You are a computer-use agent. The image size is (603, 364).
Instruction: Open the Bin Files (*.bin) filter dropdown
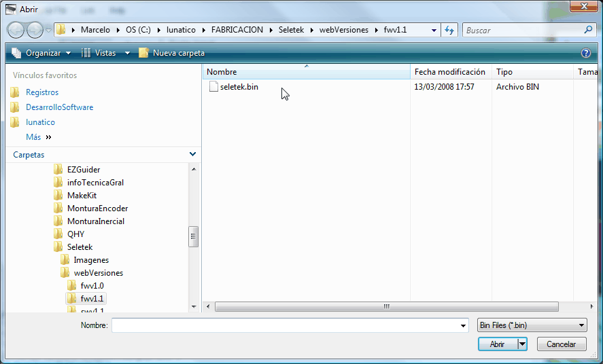point(532,325)
